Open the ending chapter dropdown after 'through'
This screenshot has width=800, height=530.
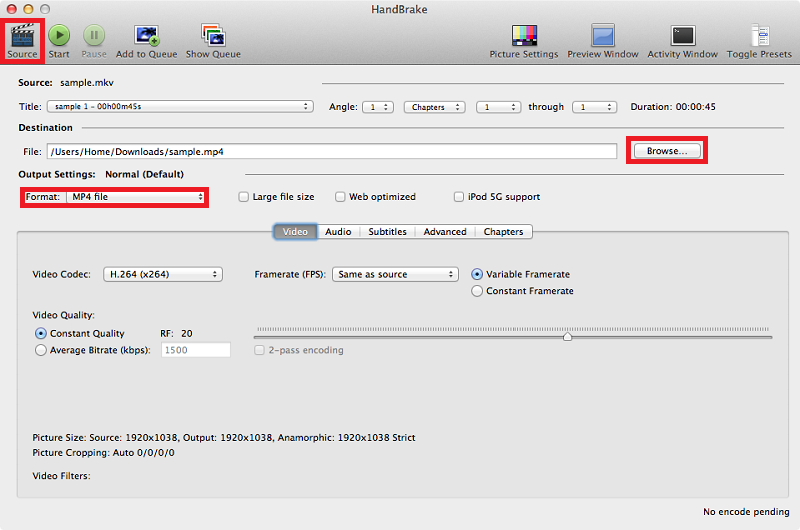594,107
